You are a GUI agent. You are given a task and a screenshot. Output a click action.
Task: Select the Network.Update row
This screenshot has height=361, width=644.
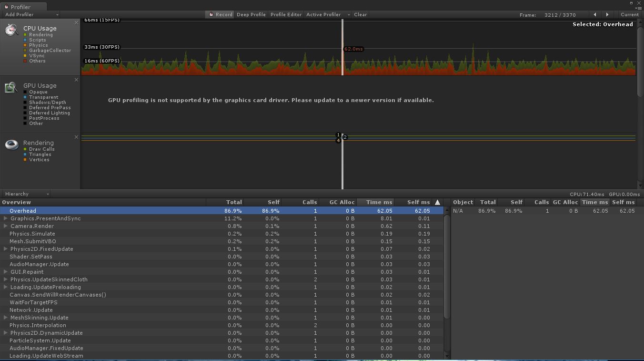point(221,310)
